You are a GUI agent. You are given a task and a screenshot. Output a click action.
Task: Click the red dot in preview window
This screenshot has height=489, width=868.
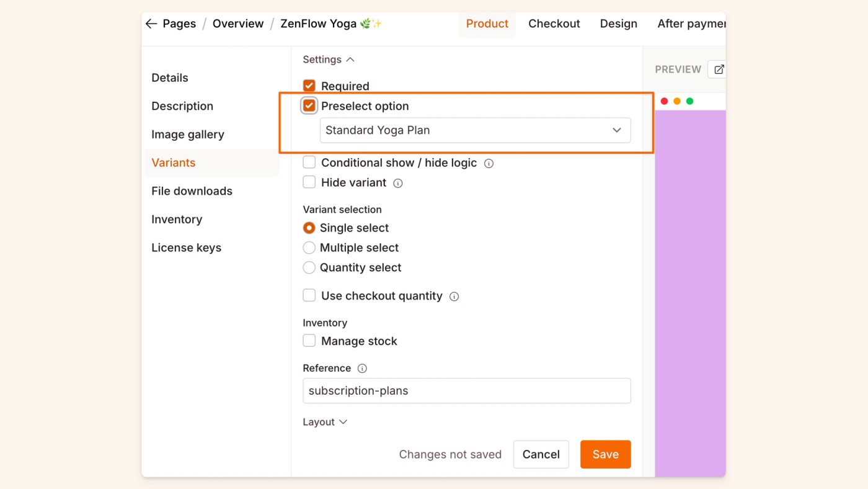click(664, 101)
